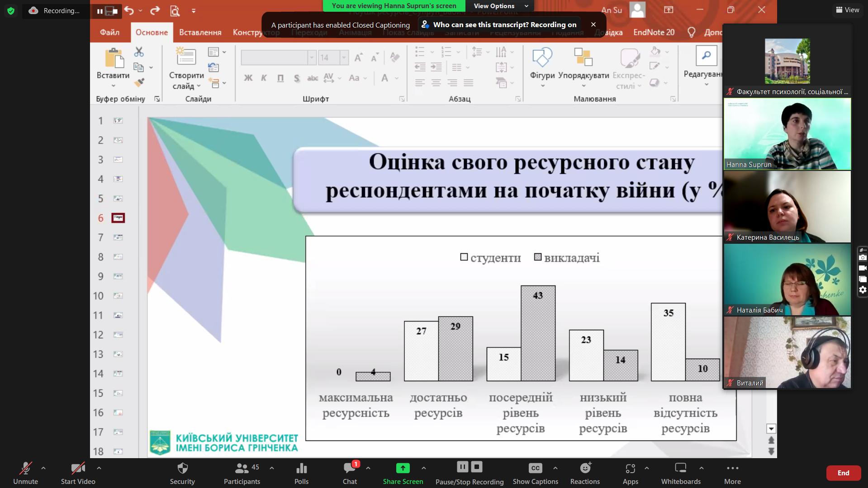Pause the recording
This screenshot has width=868, height=488.
pyautogui.click(x=462, y=467)
